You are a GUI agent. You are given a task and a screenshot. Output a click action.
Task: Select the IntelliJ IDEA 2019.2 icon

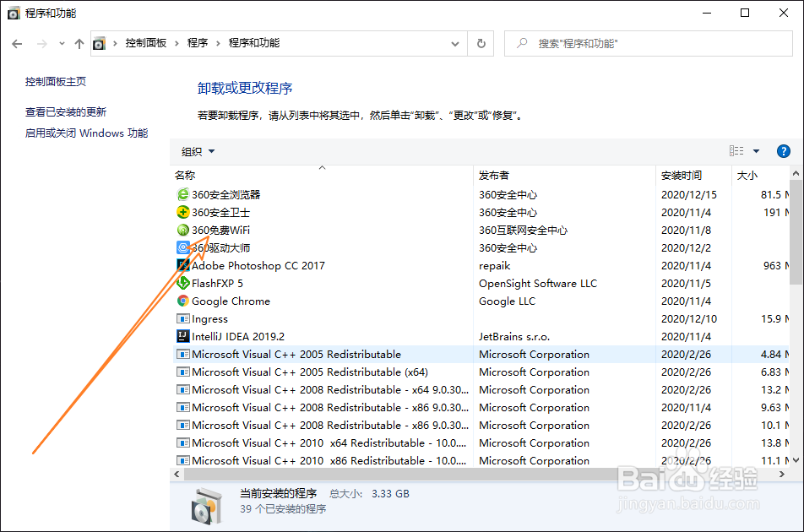click(183, 336)
